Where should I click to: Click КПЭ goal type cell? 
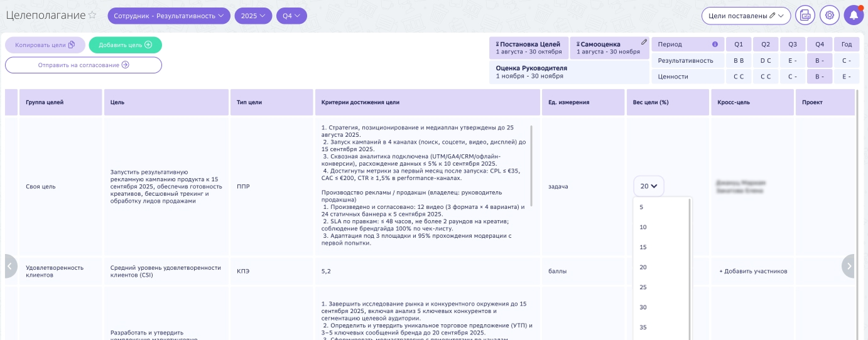click(271, 271)
